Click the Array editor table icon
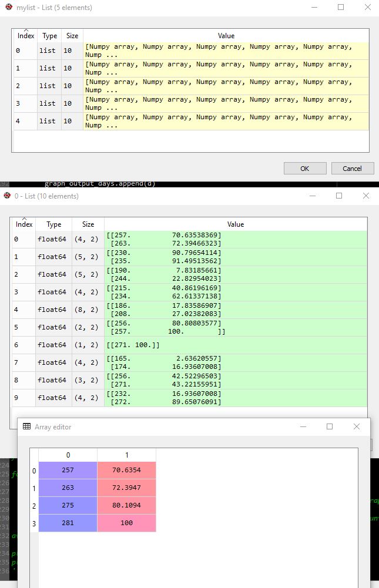 pos(27,426)
